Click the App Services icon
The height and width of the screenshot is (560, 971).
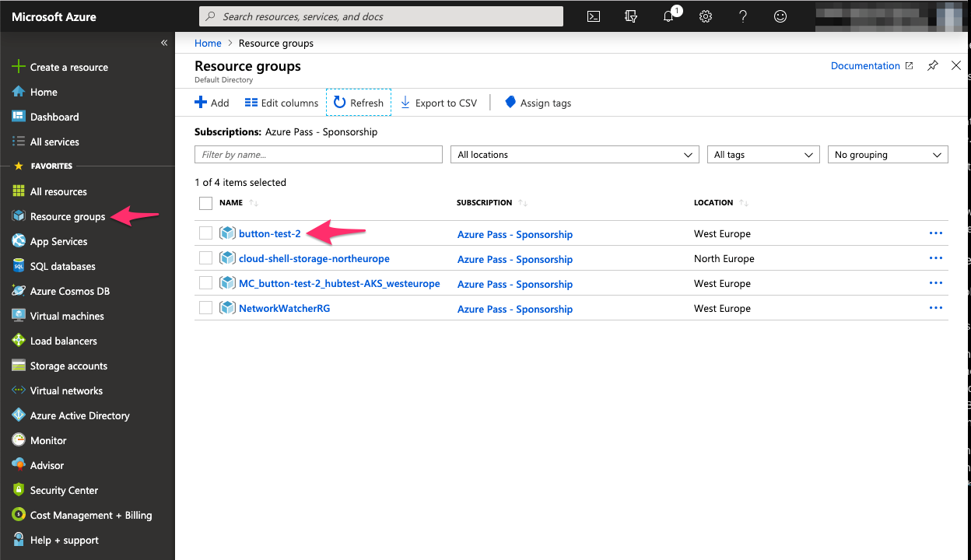[19, 241]
